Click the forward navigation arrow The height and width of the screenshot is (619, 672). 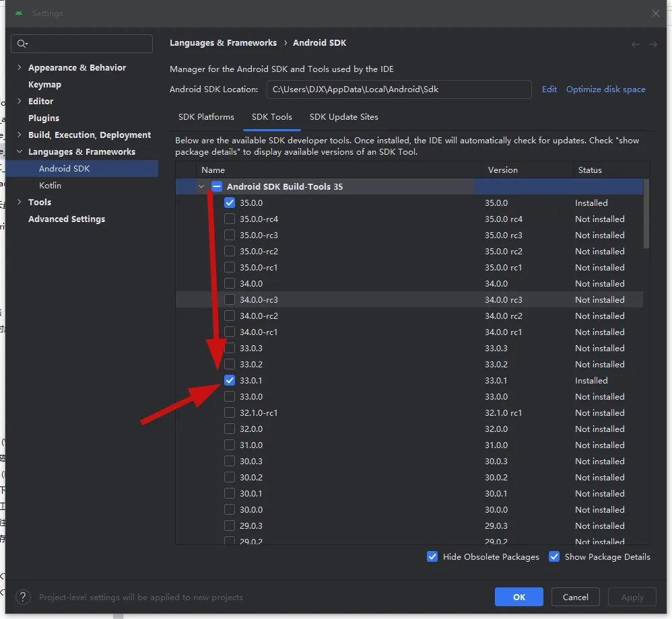click(x=652, y=44)
